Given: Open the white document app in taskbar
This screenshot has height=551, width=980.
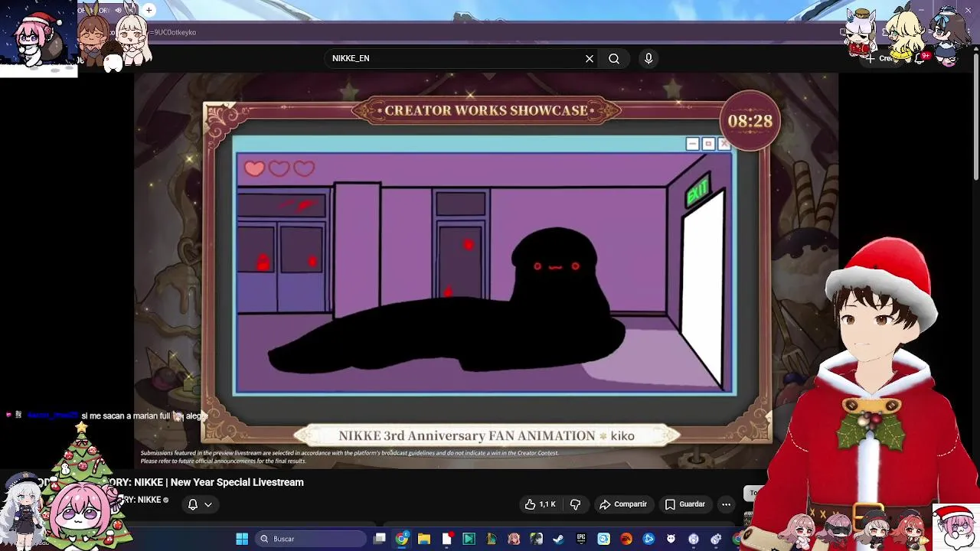Looking at the screenshot, I should click(x=446, y=539).
